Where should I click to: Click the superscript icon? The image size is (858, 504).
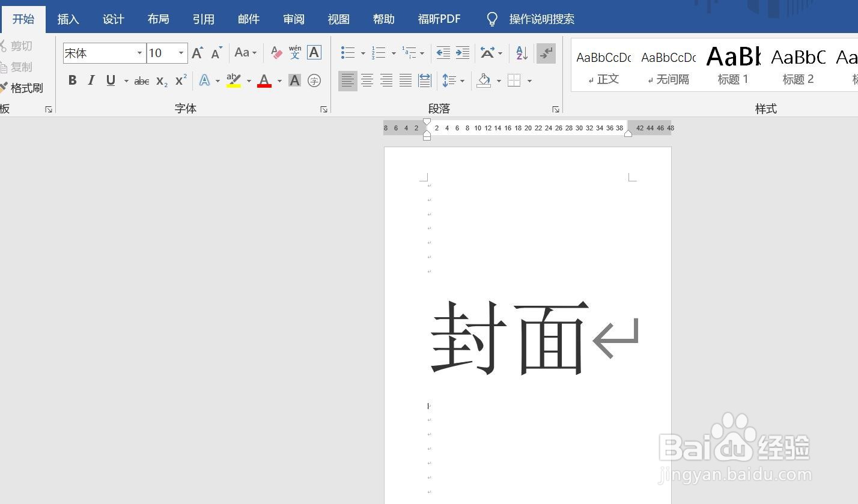pos(179,80)
